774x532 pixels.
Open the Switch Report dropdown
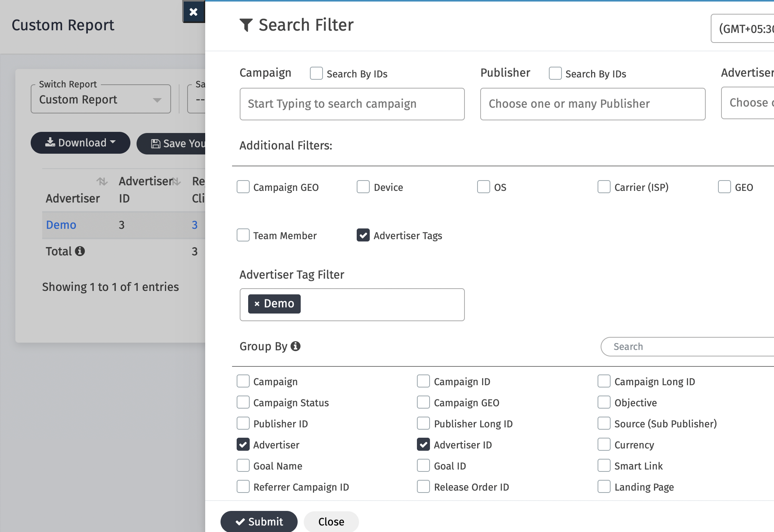(x=100, y=99)
